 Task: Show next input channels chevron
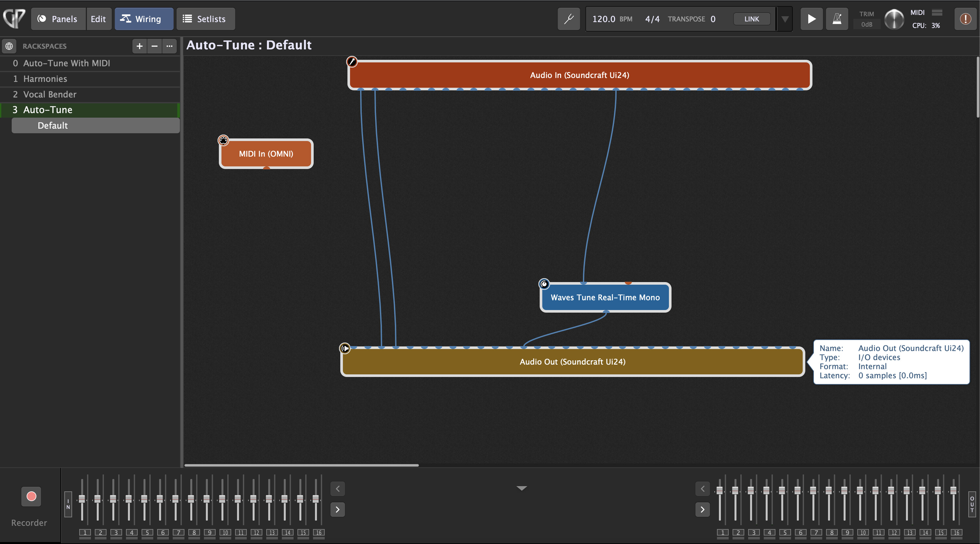click(x=337, y=509)
